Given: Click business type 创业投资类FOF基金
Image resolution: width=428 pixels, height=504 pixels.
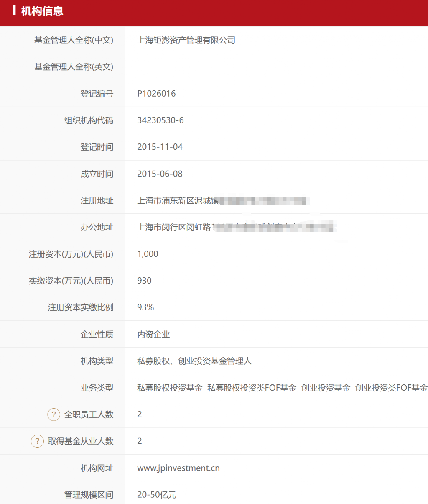Looking at the screenshot, I should tap(391, 388).
